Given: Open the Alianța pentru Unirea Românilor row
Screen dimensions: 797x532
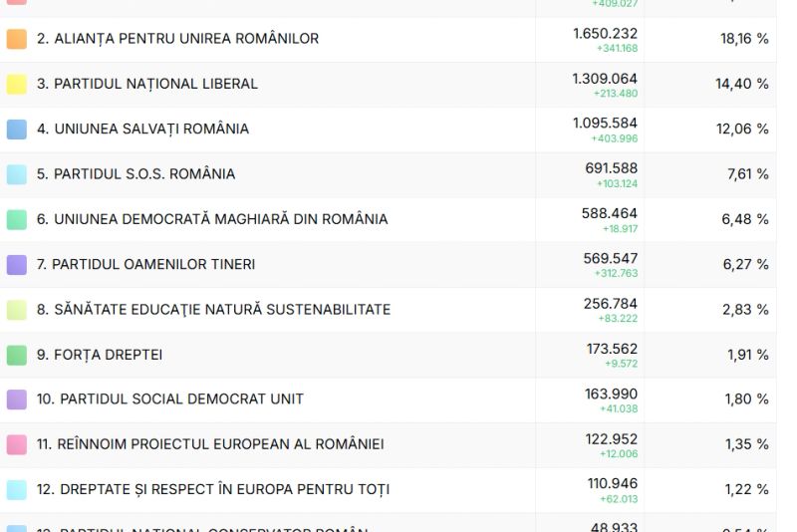Looking at the screenshot, I should pos(178,39).
